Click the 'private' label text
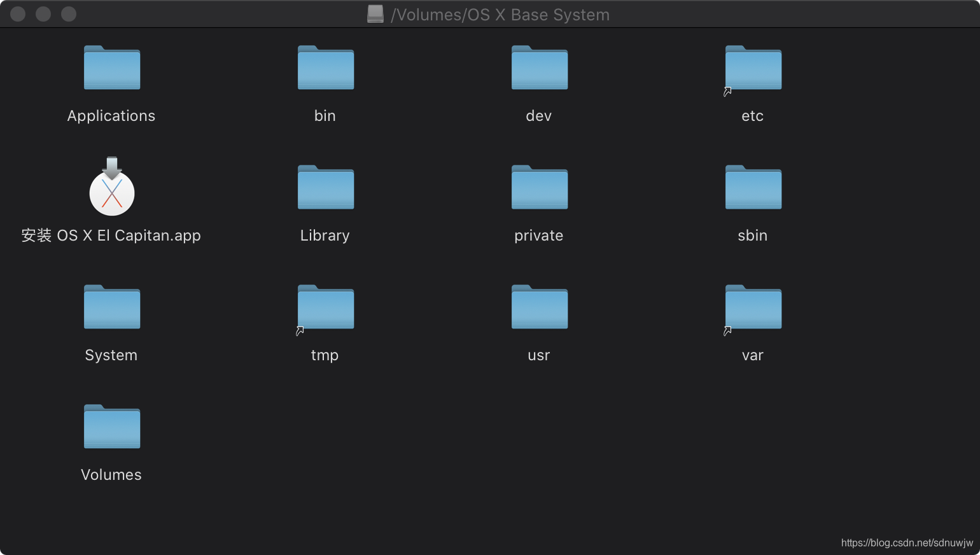 tap(539, 235)
